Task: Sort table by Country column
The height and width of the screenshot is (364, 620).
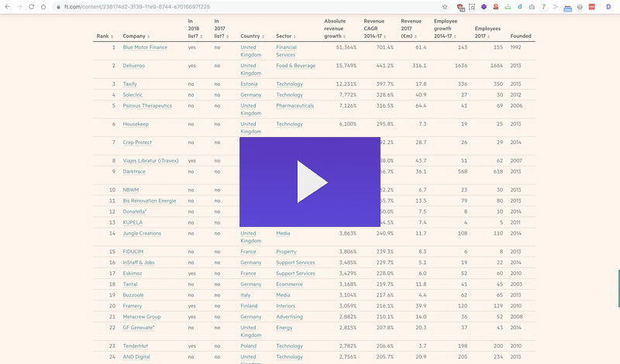Action: 253,36
